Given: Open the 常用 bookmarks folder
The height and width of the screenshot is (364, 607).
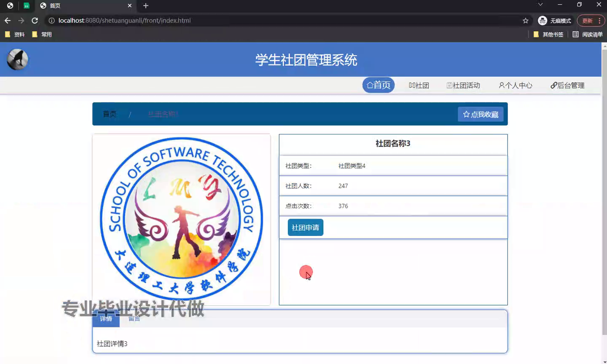Looking at the screenshot, I should click(x=42, y=35).
